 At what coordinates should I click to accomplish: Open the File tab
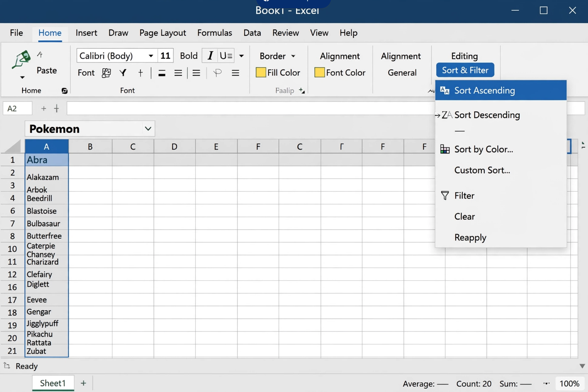click(16, 33)
